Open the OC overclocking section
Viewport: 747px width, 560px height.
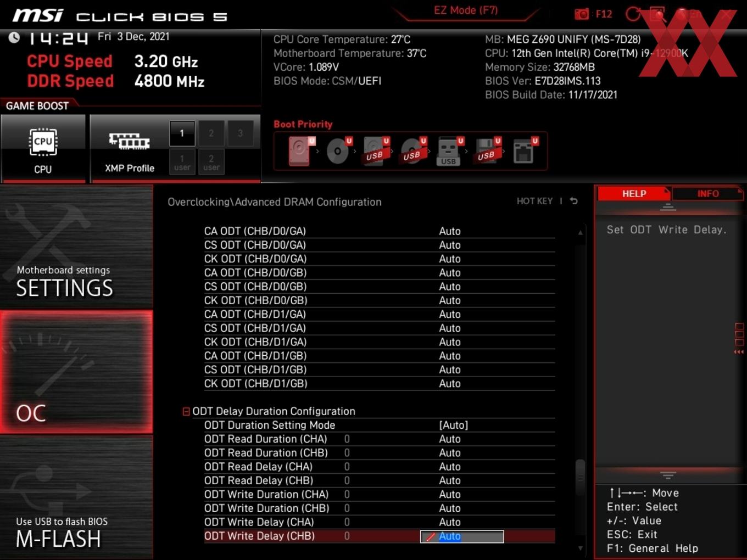pyautogui.click(x=76, y=372)
